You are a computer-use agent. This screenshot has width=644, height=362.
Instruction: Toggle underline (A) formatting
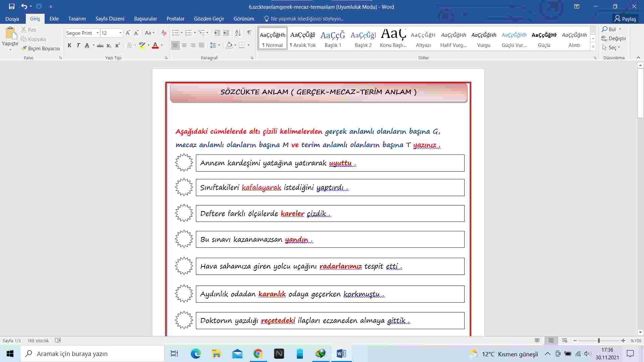pos(87,45)
